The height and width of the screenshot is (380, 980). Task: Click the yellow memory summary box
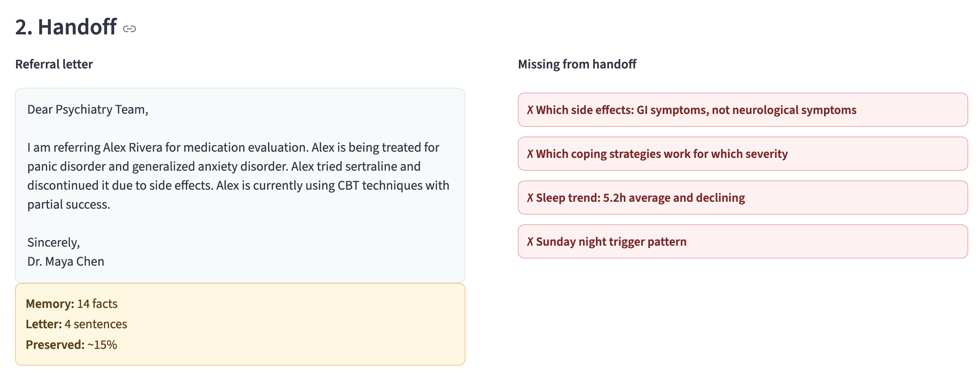click(240, 324)
